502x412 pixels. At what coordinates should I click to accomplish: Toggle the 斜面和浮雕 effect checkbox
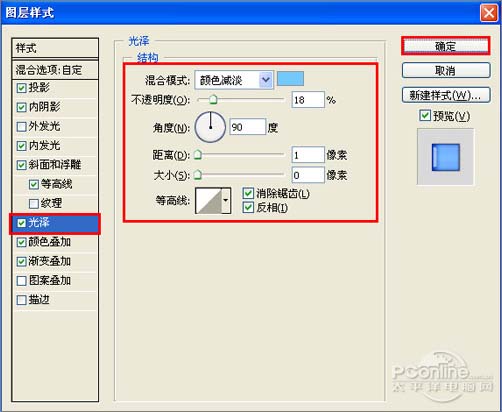point(21,165)
